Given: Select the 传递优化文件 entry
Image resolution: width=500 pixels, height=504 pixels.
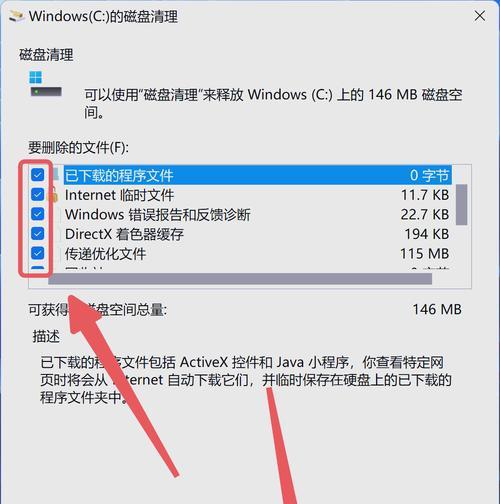Looking at the screenshot, I should (x=257, y=254).
